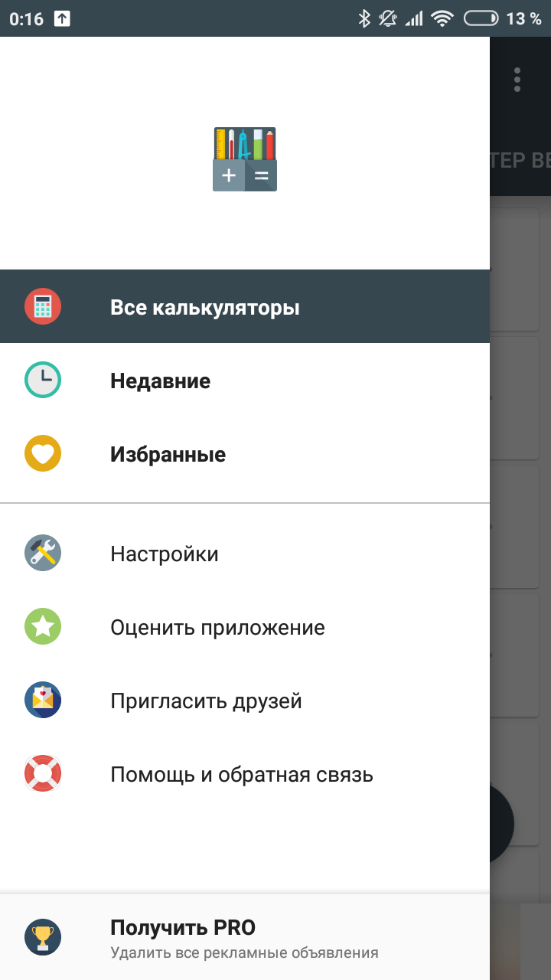The image size is (551, 980).
Task: Tap the trophy PRO icon
Action: tap(43, 938)
